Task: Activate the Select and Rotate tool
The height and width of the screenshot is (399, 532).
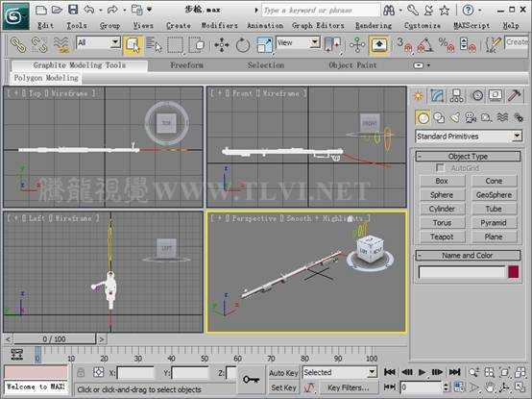Action: [x=243, y=45]
